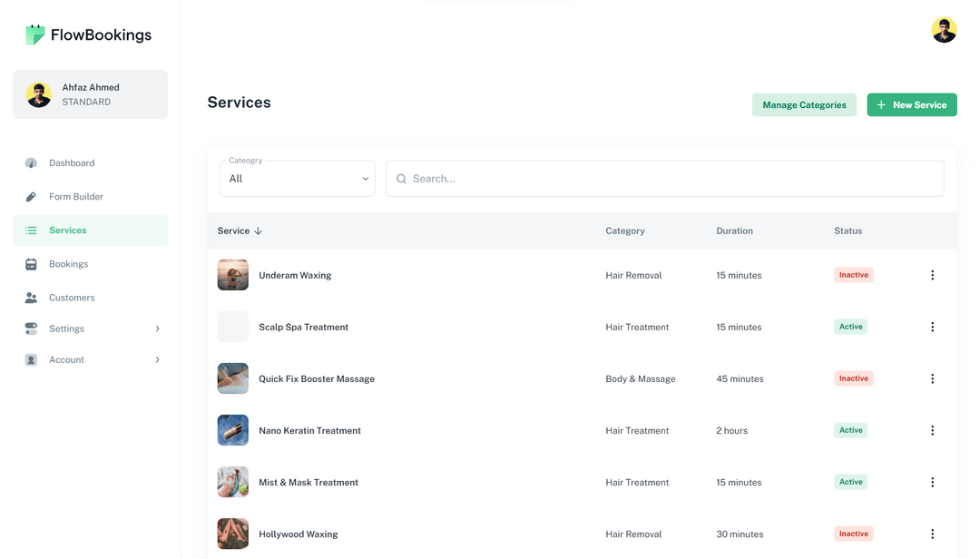Expand the Settings sidebar section
980x559 pixels.
[156, 329]
